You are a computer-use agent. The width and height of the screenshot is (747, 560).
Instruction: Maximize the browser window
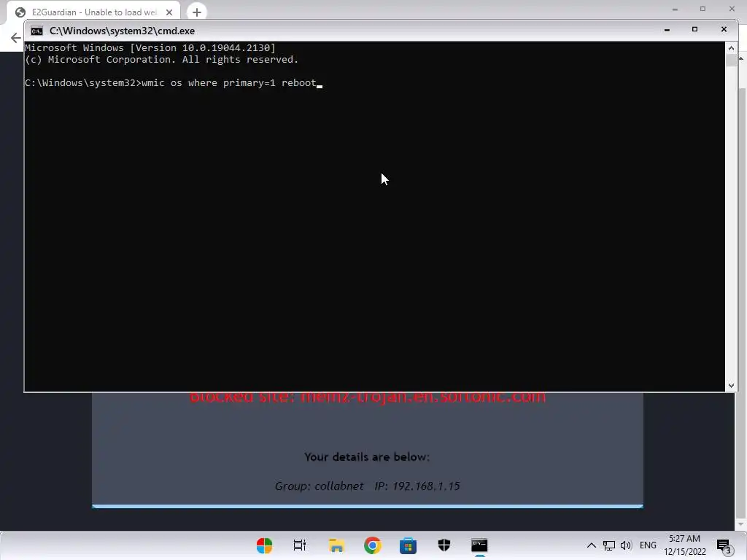tap(703, 9)
